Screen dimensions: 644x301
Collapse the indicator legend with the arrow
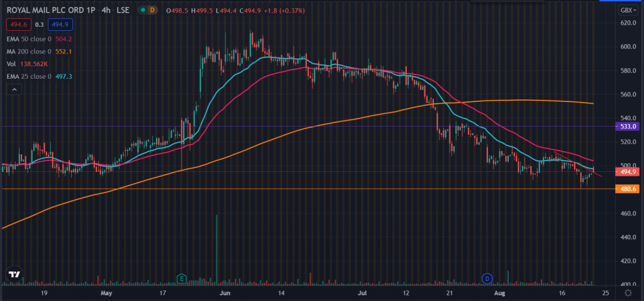point(14,89)
